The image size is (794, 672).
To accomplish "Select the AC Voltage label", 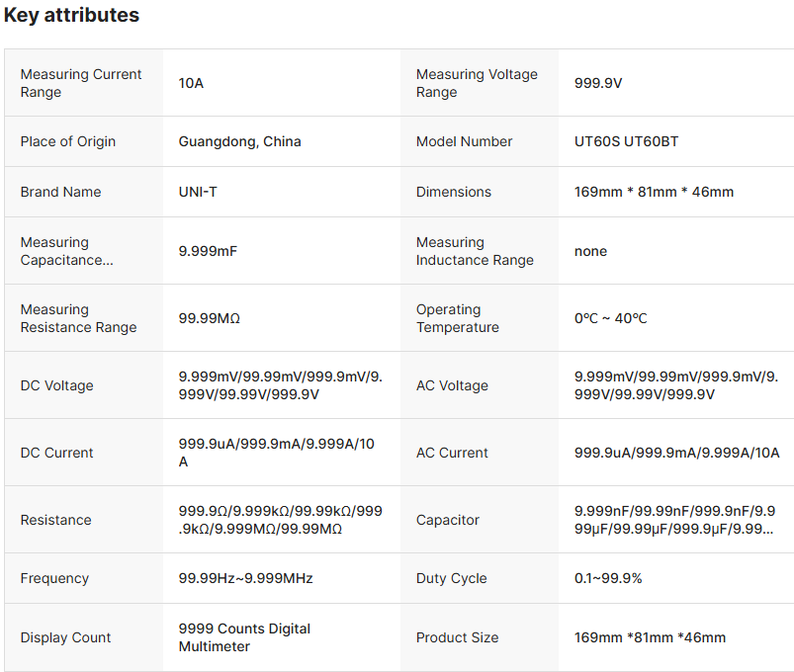I will coord(452,385).
